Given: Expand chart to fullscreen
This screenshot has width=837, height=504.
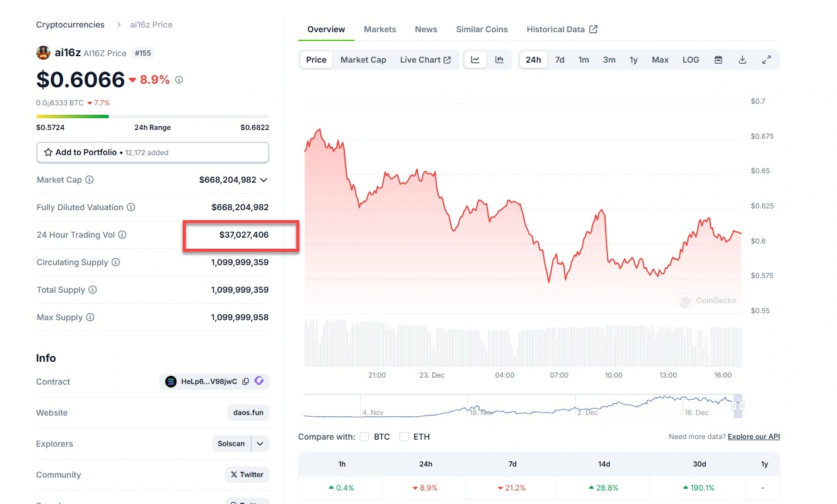Looking at the screenshot, I should [766, 60].
